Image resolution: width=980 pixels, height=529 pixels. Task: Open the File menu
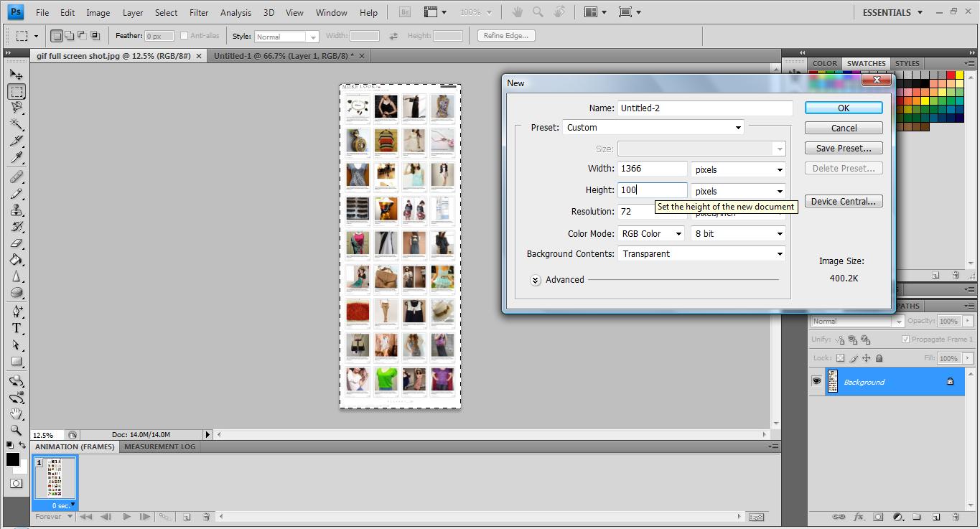(x=42, y=12)
